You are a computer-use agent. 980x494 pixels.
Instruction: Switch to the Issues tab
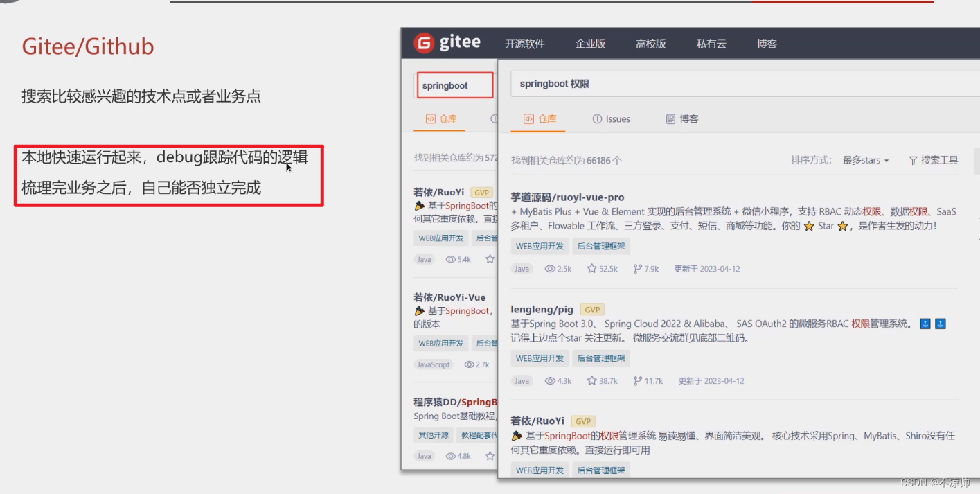coord(612,119)
